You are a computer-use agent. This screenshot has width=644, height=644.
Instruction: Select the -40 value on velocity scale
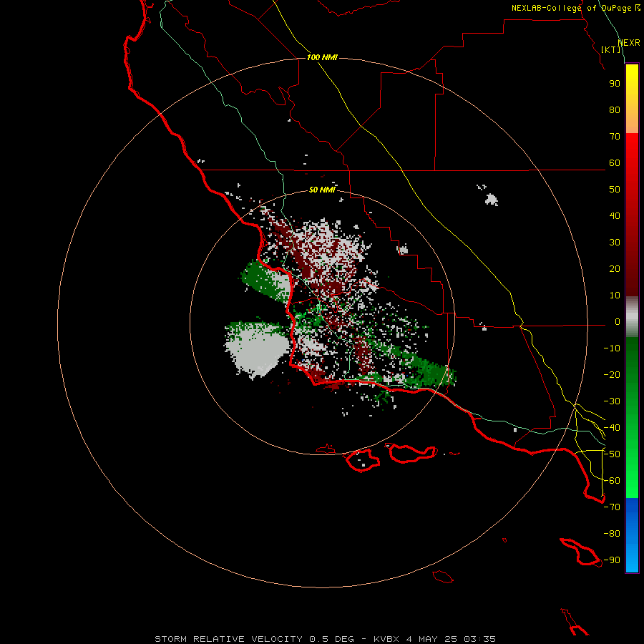point(612,428)
